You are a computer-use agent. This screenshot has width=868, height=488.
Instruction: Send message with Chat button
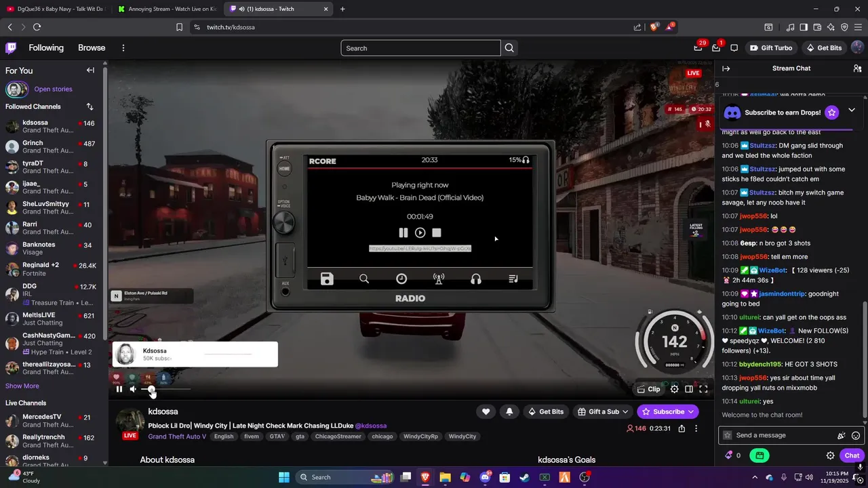point(852,455)
